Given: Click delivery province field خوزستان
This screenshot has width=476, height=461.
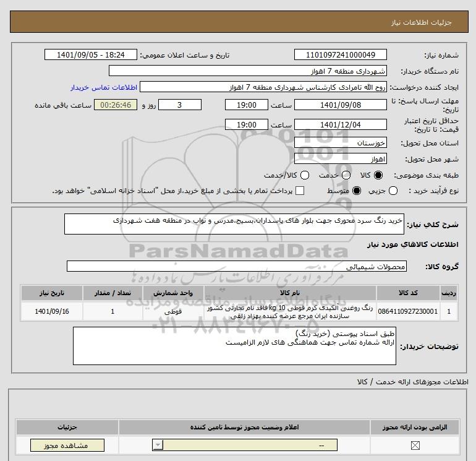Looking at the screenshot, I should [x=340, y=142].
